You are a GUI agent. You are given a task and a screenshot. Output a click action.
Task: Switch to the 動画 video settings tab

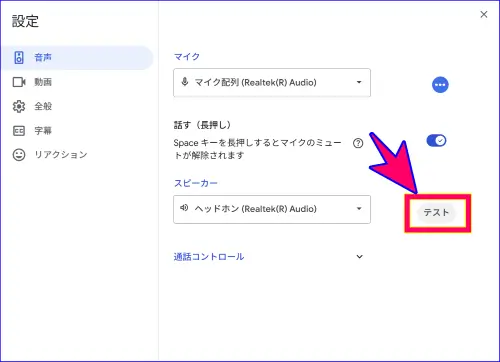click(77, 82)
